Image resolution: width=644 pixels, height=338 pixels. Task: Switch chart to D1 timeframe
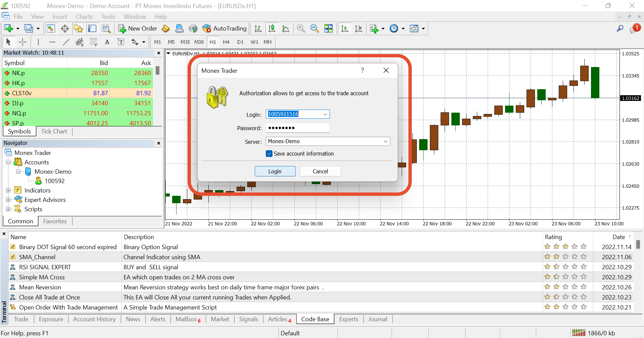240,42
